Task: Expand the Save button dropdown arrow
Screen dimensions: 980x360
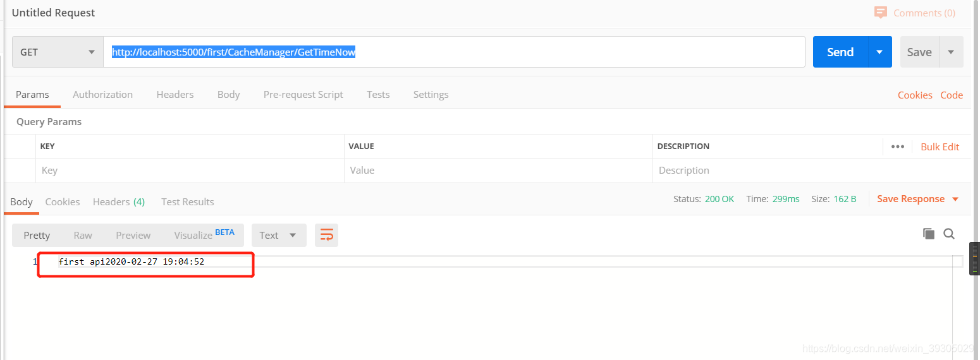Action: 951,52
